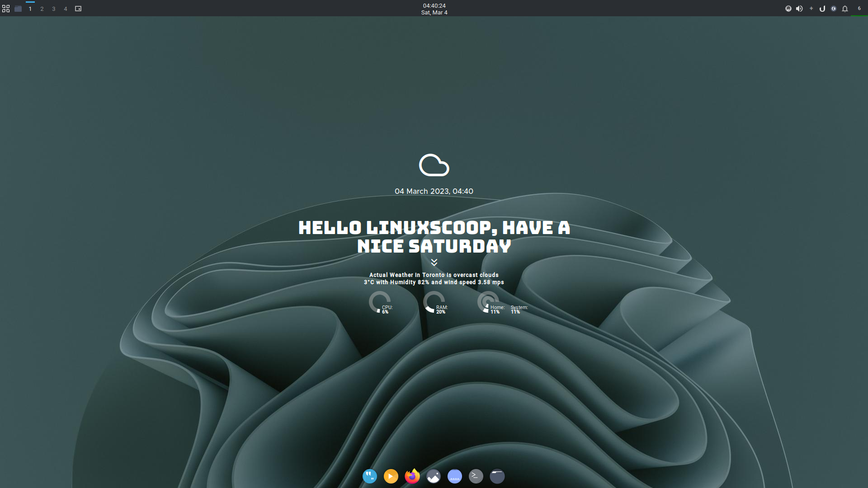
Task: Open the applications grid menu in the top bar
Action: tap(6, 9)
